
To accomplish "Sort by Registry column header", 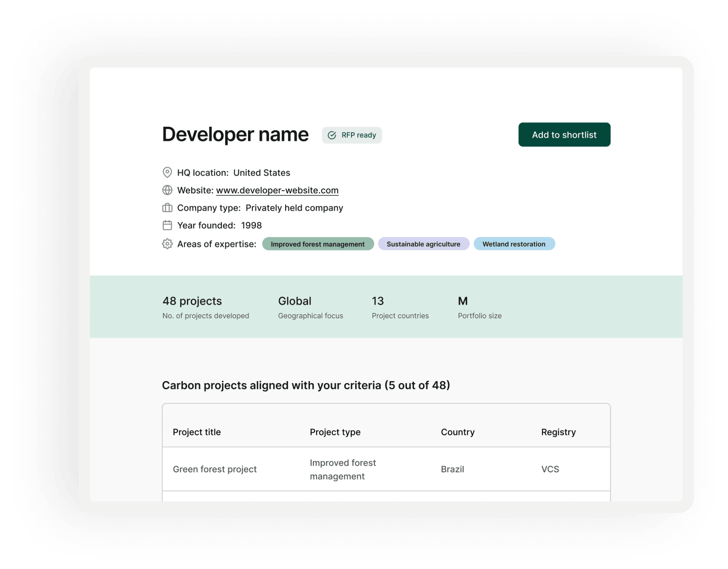I will point(558,432).
